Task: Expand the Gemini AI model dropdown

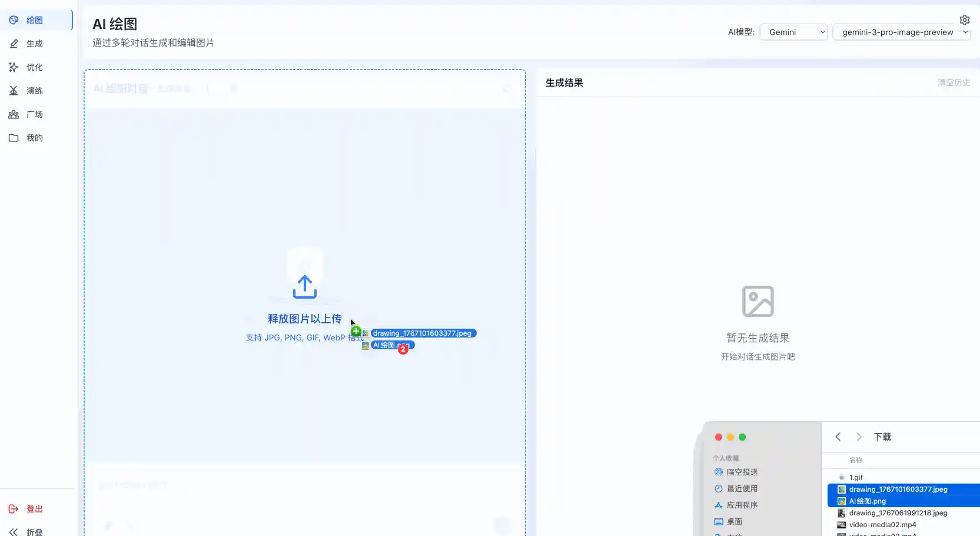Action: [x=793, y=32]
